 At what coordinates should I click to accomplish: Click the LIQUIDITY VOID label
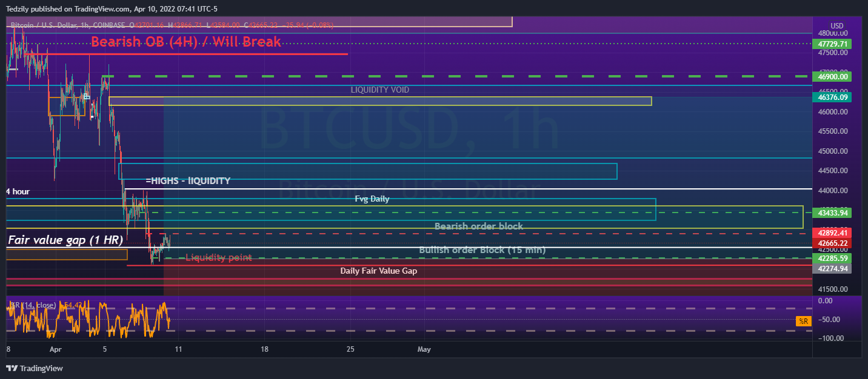tap(380, 90)
